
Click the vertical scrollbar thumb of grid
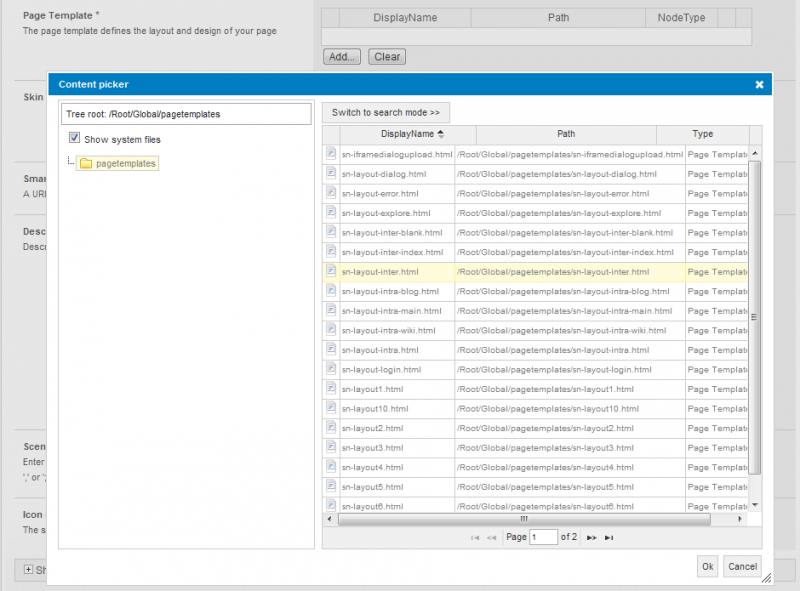click(x=755, y=317)
